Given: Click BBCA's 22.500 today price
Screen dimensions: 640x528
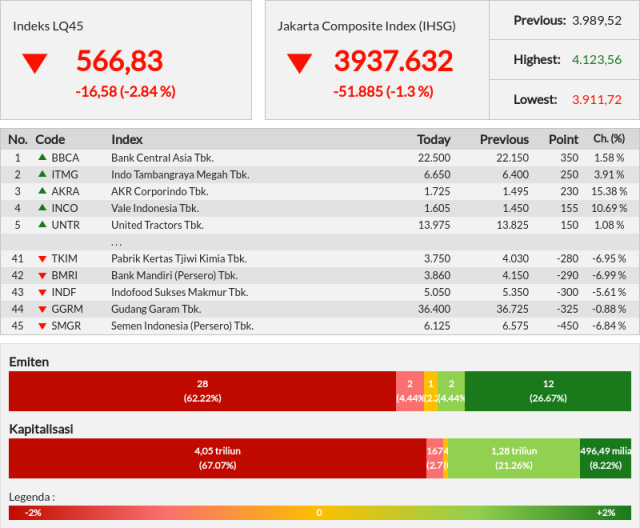Looking at the screenshot, I should (x=434, y=158).
